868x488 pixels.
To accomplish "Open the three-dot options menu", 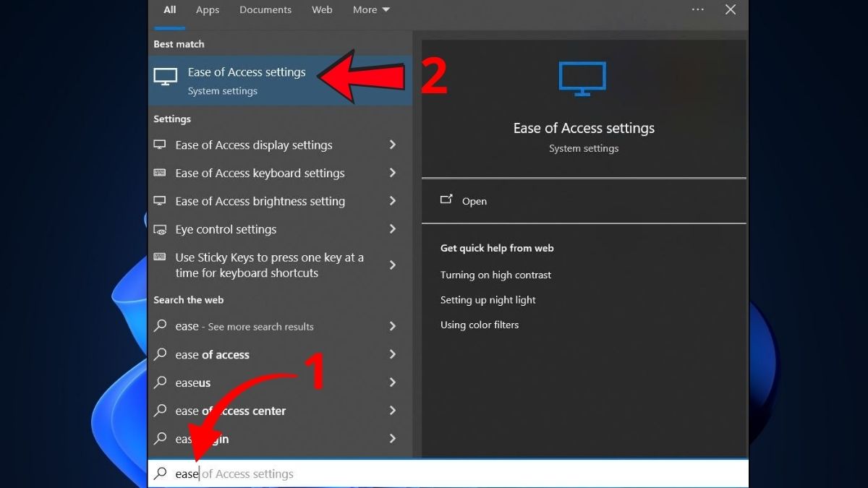I will pyautogui.click(x=698, y=9).
